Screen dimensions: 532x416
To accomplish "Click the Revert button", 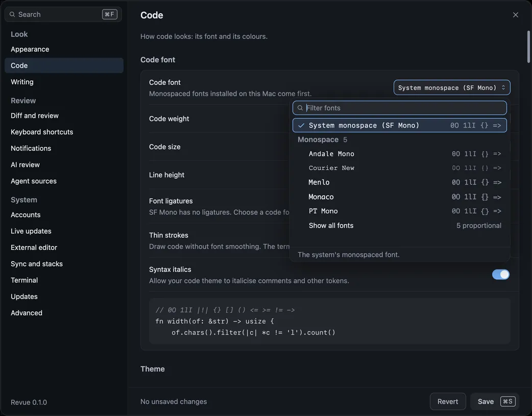I will click(x=448, y=401).
